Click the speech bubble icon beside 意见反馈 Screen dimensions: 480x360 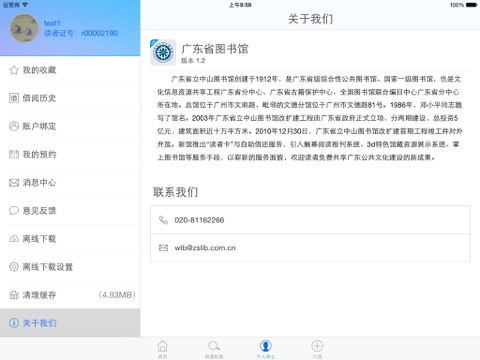click(14, 211)
